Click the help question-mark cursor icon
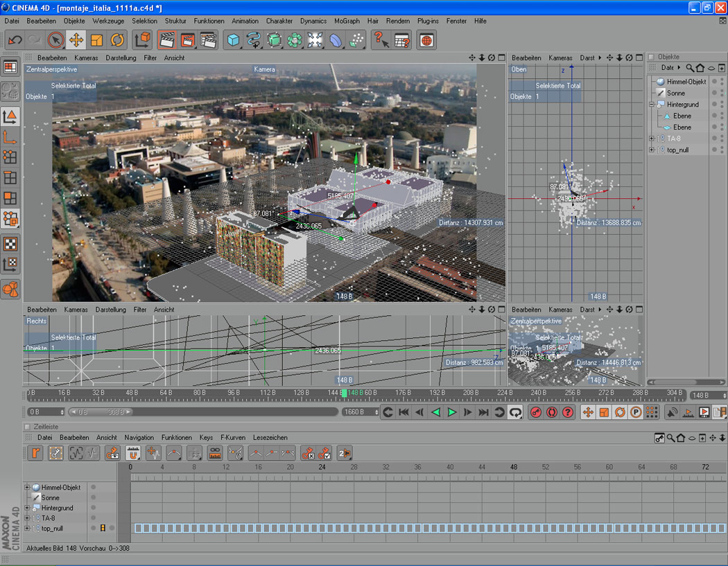This screenshot has width=728, height=566. pos(381,40)
